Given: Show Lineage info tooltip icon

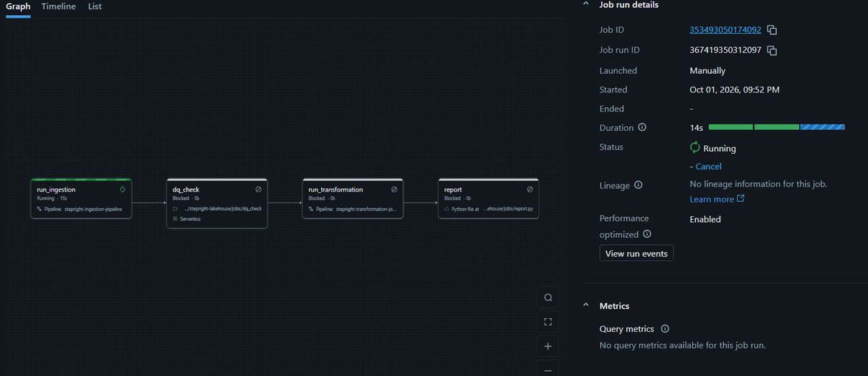Looking at the screenshot, I should coord(638,185).
